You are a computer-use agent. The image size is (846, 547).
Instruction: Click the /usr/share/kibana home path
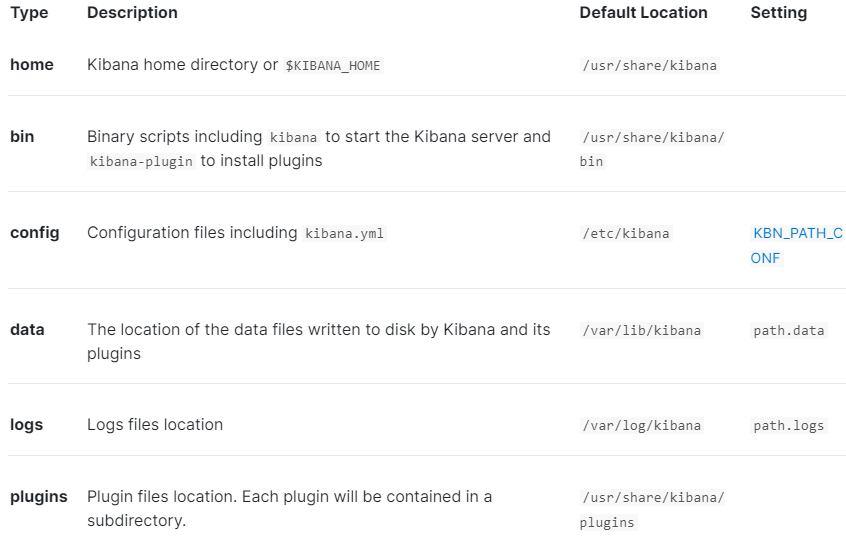650,66
